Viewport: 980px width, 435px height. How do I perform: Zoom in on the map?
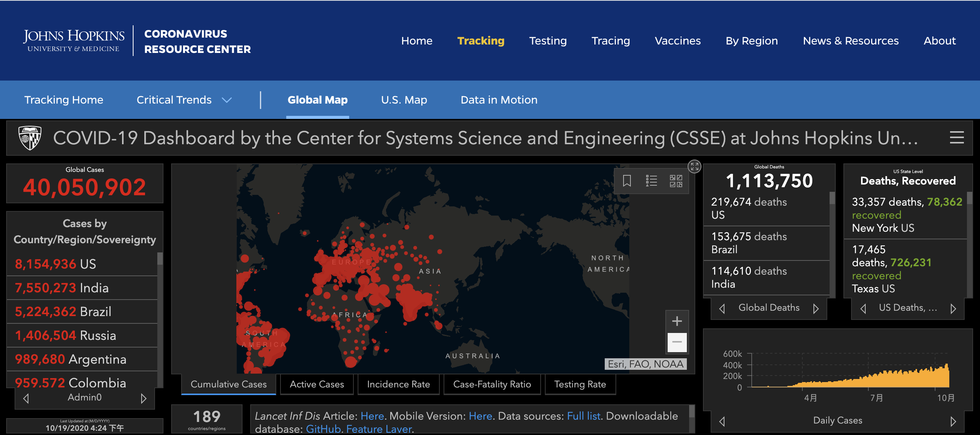677,321
